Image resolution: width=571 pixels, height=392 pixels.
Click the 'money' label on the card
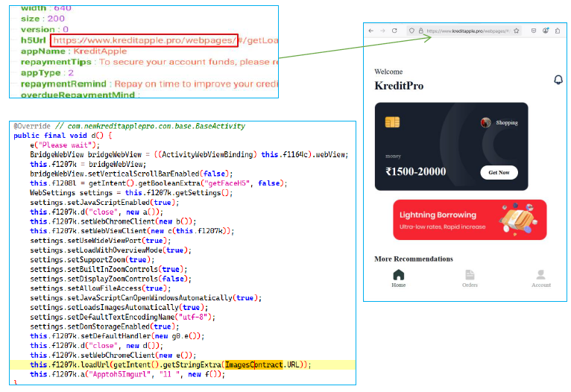coord(394,157)
